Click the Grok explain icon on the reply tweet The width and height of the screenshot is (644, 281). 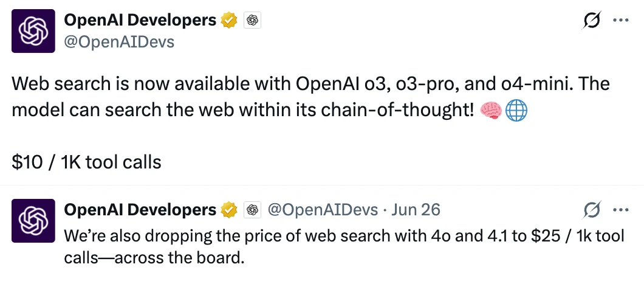(592, 210)
